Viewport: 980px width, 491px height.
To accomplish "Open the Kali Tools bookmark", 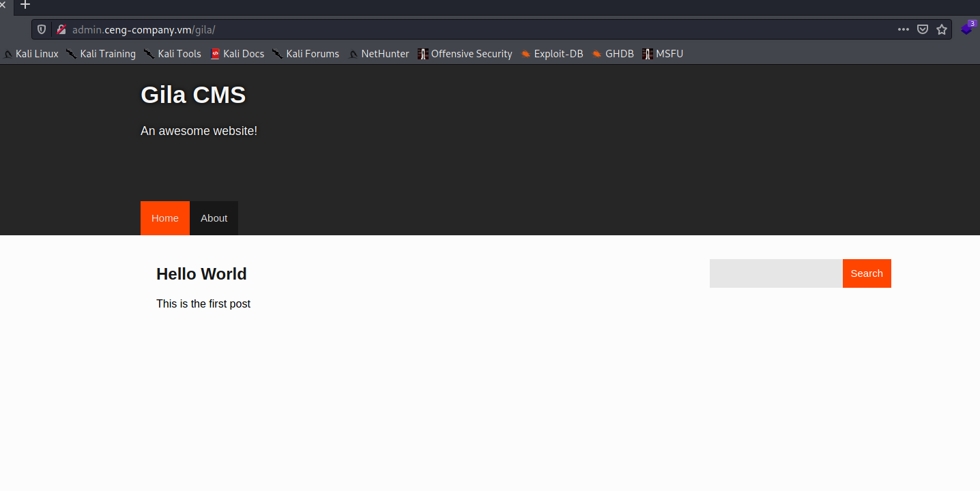I will (x=173, y=54).
